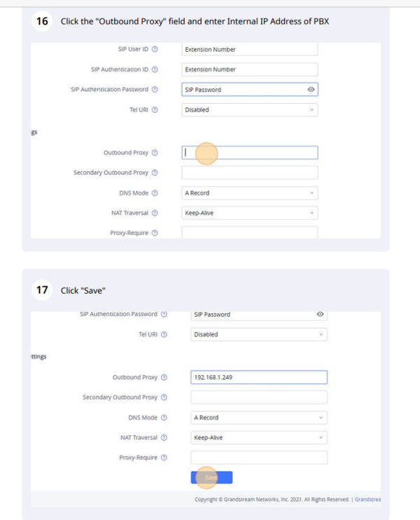
Task: Click NAT Traversal help icon in step 16
Action: tap(155, 213)
